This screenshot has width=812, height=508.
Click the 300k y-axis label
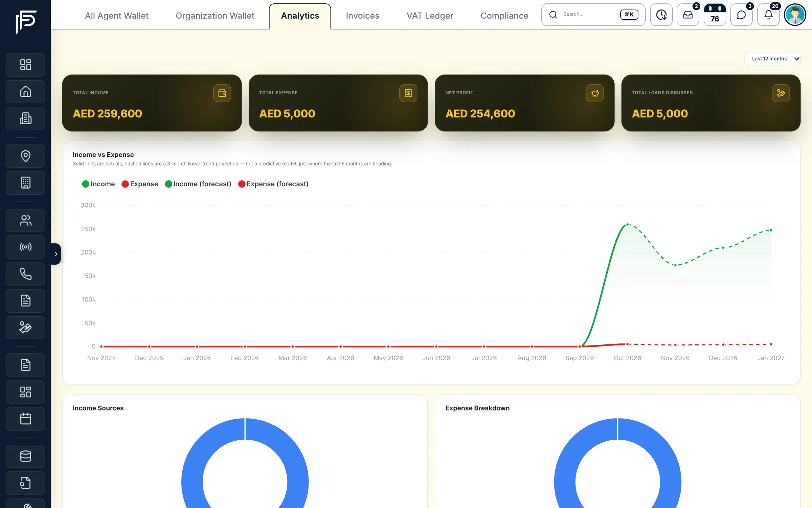88,205
